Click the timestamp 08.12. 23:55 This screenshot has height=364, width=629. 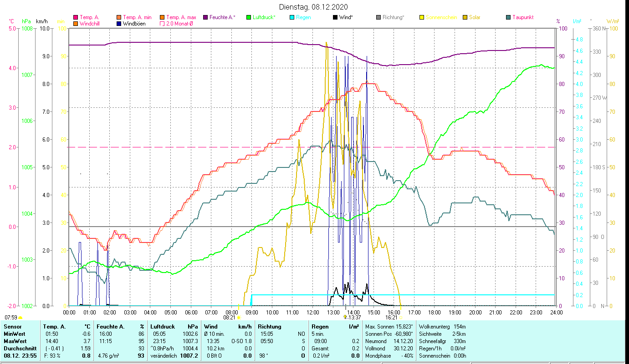[x=20, y=355]
